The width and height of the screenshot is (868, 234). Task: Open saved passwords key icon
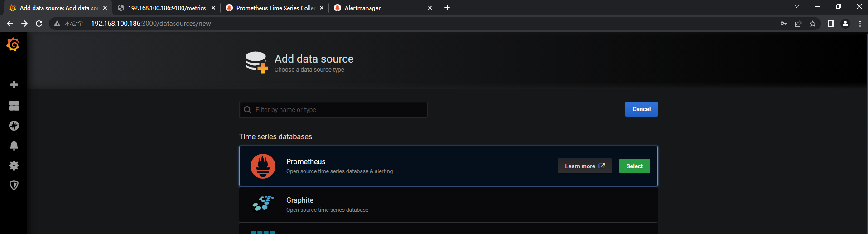(x=784, y=24)
